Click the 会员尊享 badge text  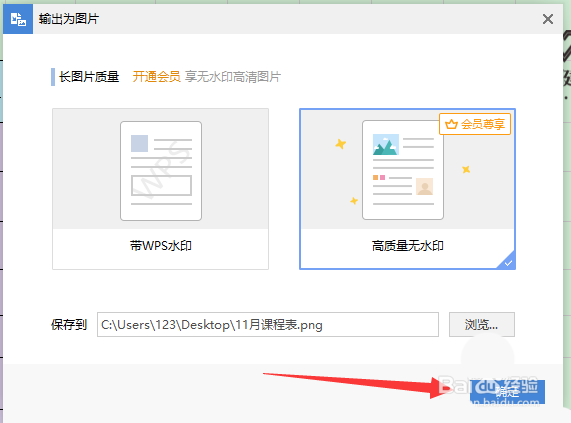pyautogui.click(x=483, y=124)
